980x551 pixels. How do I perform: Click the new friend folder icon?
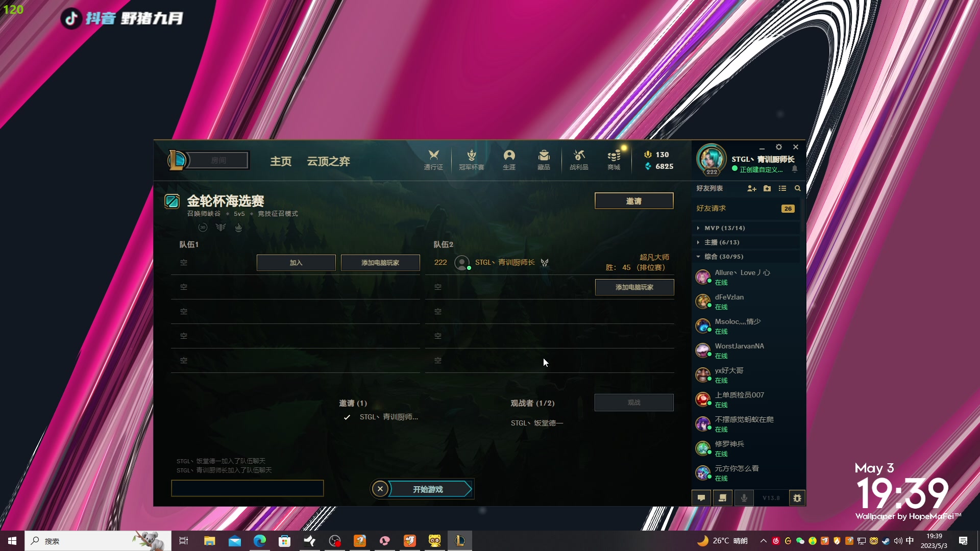767,188
